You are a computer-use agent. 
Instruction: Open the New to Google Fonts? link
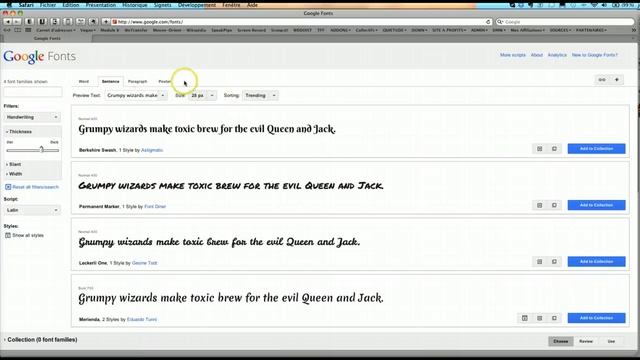coord(595,55)
